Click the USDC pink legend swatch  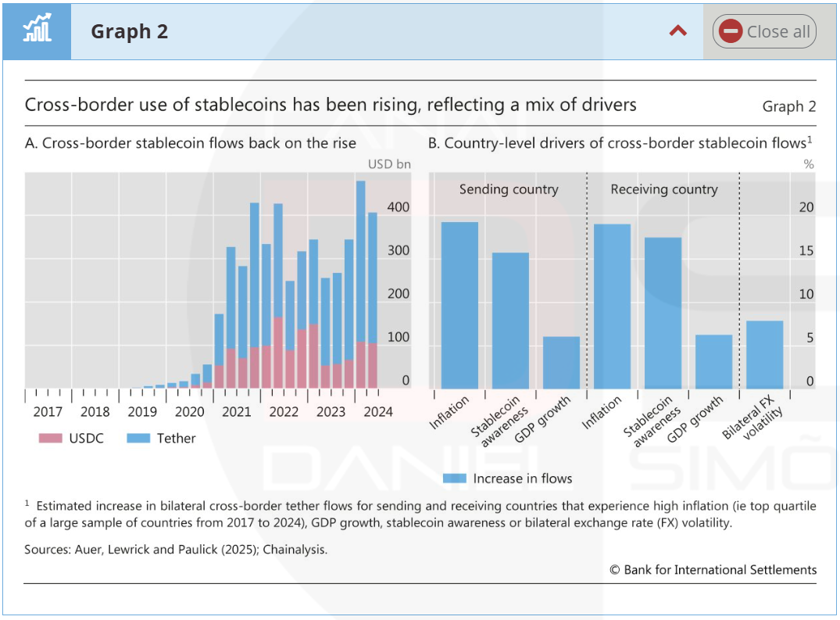[50, 438]
